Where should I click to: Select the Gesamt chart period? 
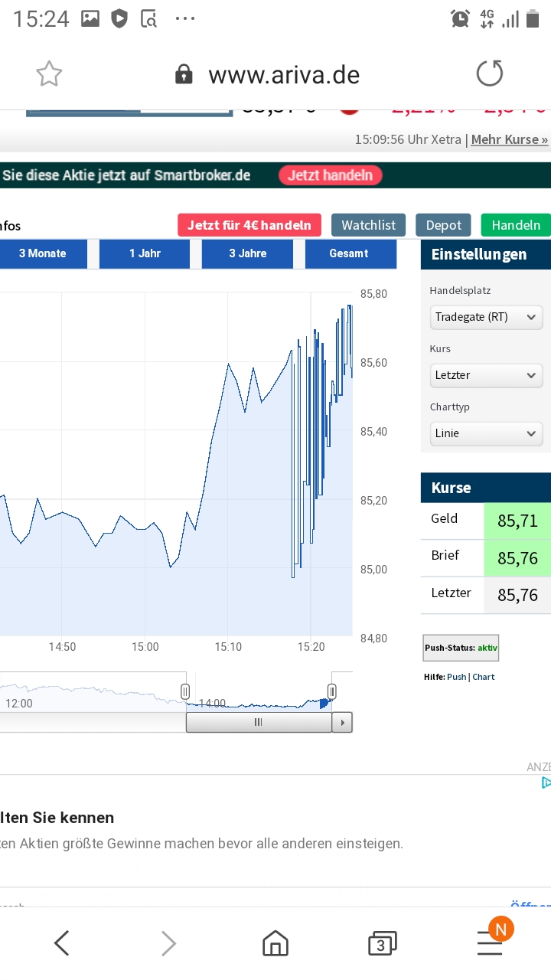click(350, 253)
